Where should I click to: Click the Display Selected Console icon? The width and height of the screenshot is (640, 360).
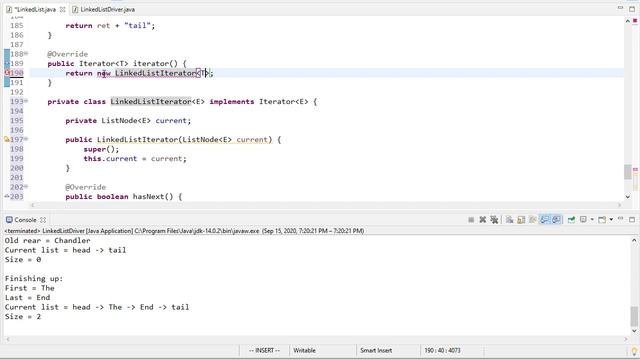583,220
